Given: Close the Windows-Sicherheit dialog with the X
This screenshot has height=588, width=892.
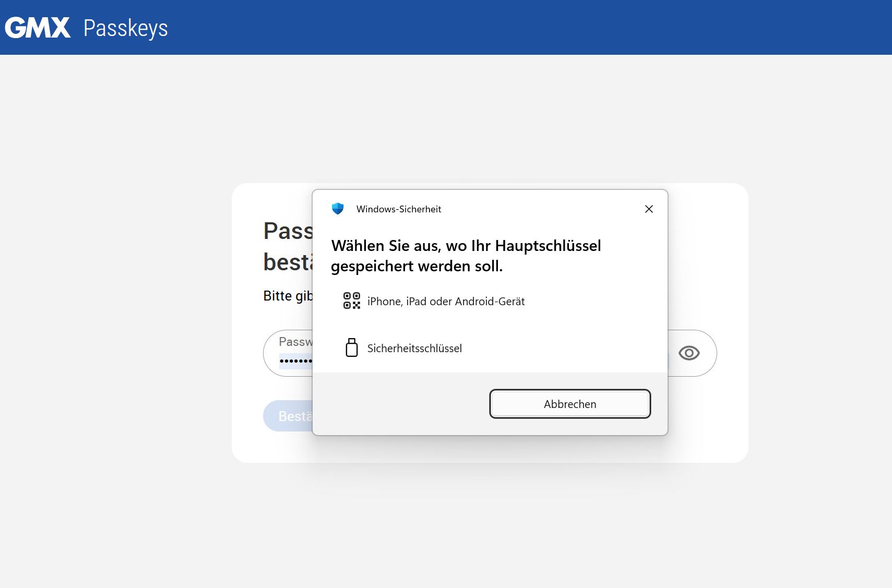Looking at the screenshot, I should 649,209.
